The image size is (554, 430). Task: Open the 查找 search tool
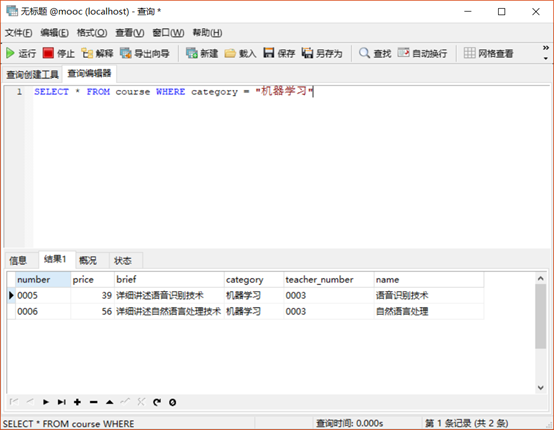tap(375, 53)
